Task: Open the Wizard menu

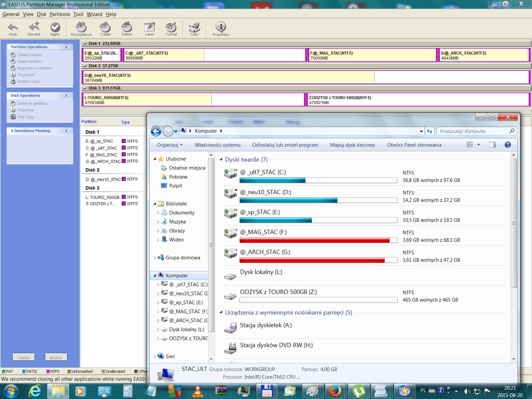Action: coord(94,14)
